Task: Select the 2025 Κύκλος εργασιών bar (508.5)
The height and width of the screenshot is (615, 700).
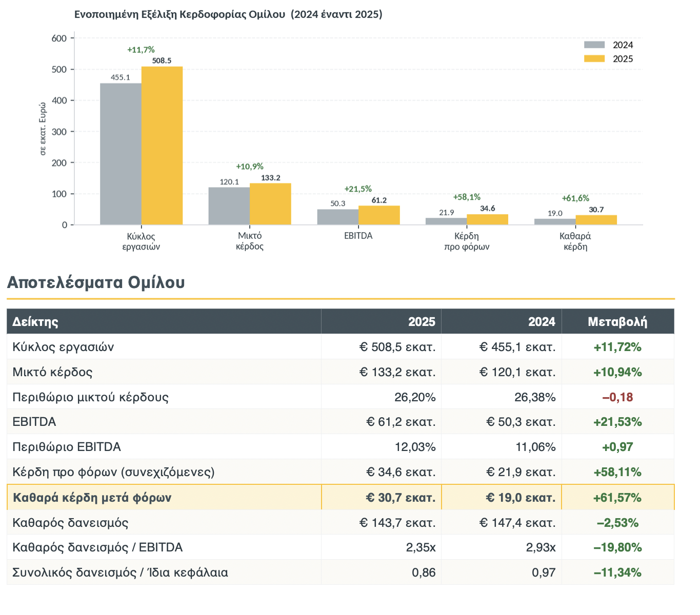Action: tap(162, 146)
